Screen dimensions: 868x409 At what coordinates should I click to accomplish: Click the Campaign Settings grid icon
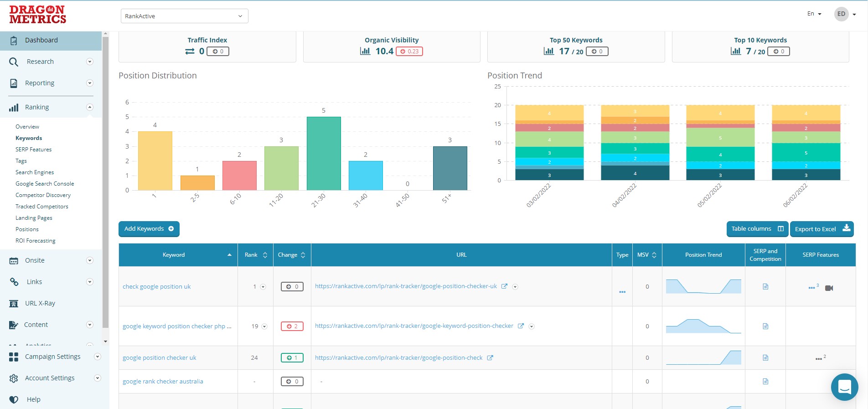(x=14, y=357)
